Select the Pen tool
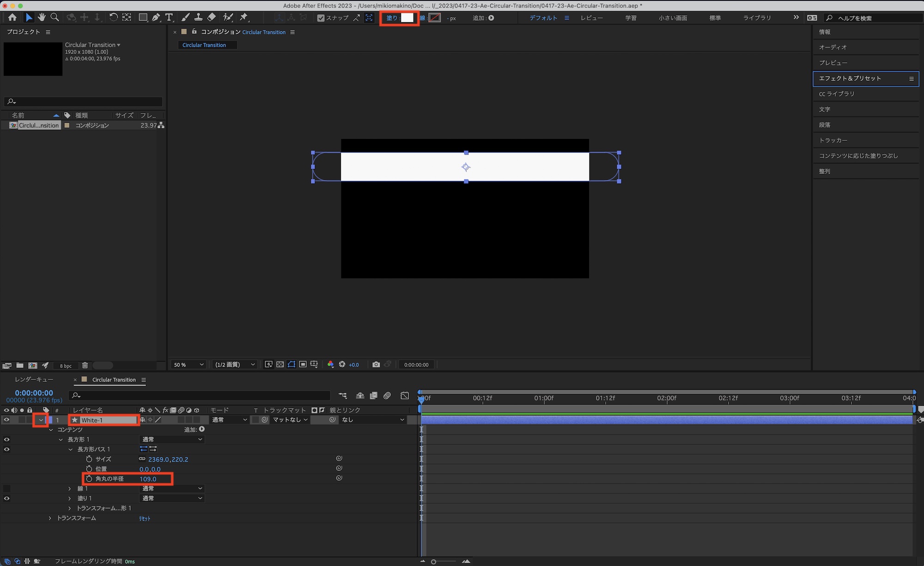 (156, 18)
